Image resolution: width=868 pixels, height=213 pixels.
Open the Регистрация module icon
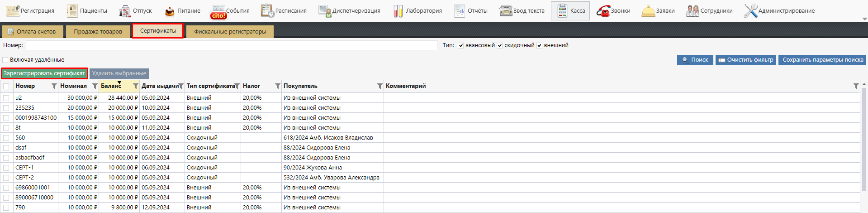[13, 10]
